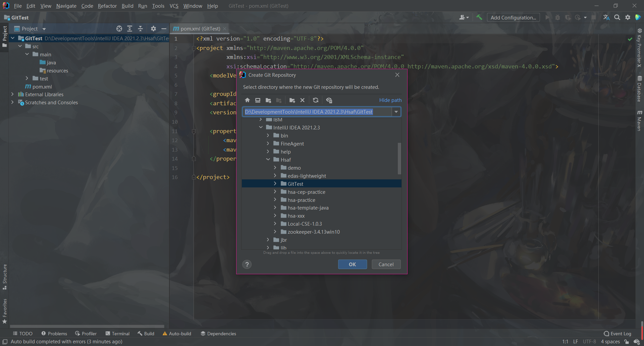Jump to project directory icon
This screenshot has height=346, width=644.
point(268,100)
